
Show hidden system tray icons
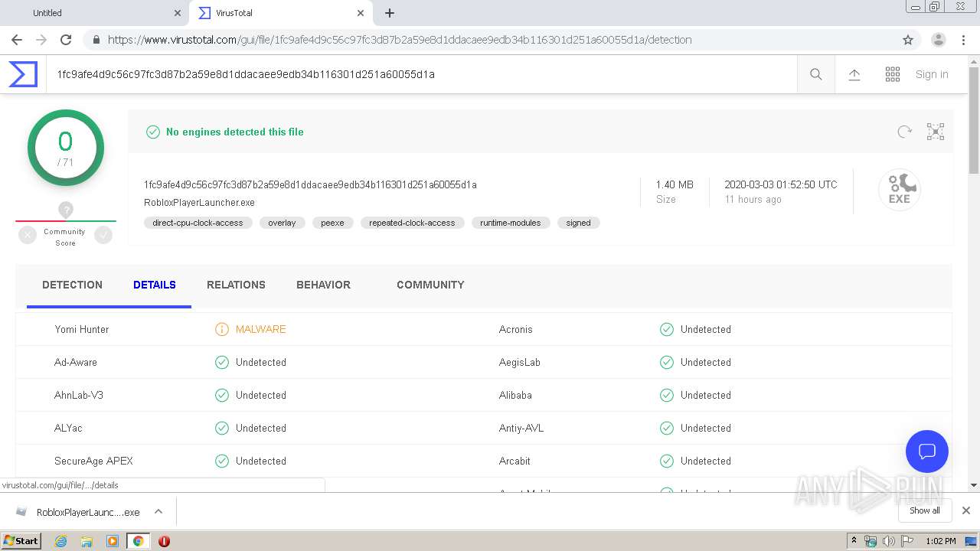(854, 541)
